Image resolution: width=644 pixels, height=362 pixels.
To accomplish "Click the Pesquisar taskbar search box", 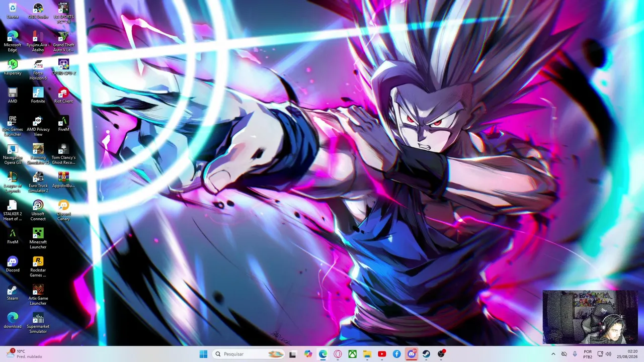I will 249,354.
